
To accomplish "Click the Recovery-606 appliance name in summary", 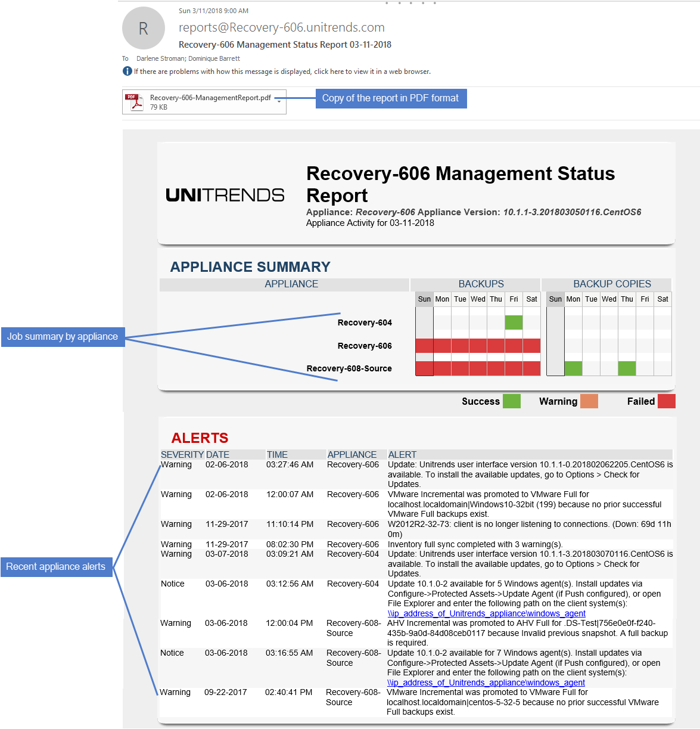I will (365, 346).
